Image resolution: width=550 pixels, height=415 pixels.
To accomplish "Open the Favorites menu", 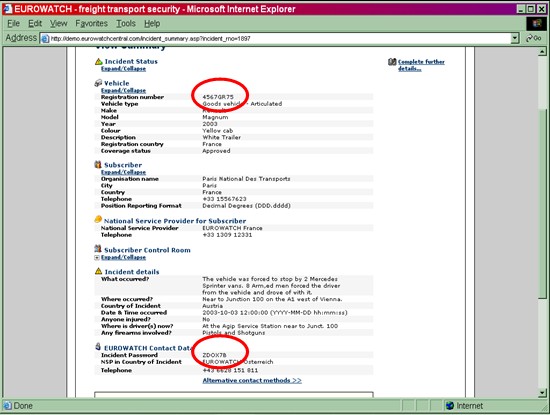I will 92,24.
